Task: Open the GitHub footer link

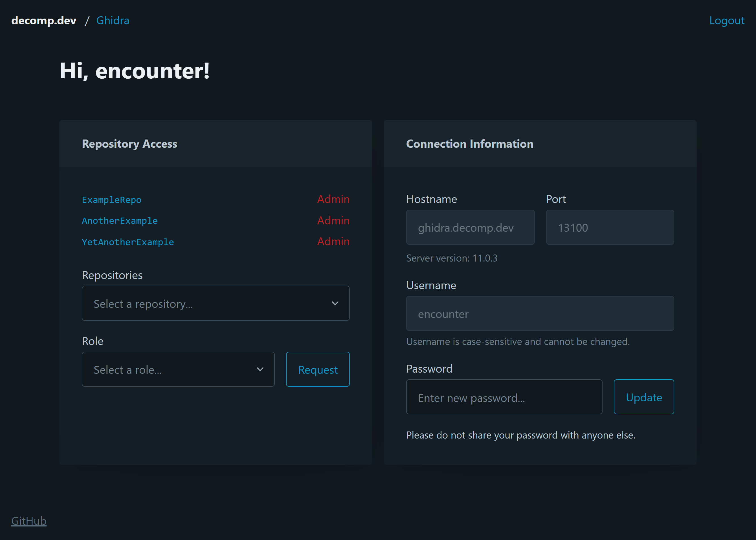Action: tap(29, 521)
